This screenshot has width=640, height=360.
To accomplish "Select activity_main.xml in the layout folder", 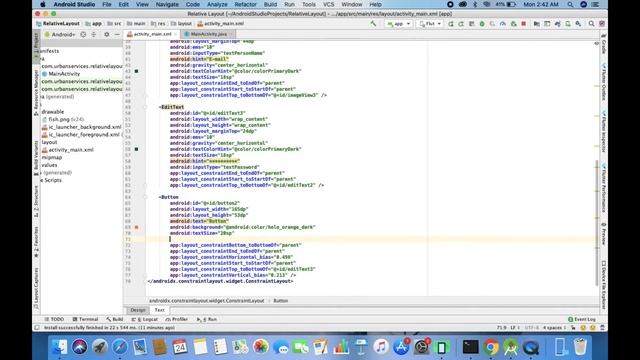I will point(67,150).
